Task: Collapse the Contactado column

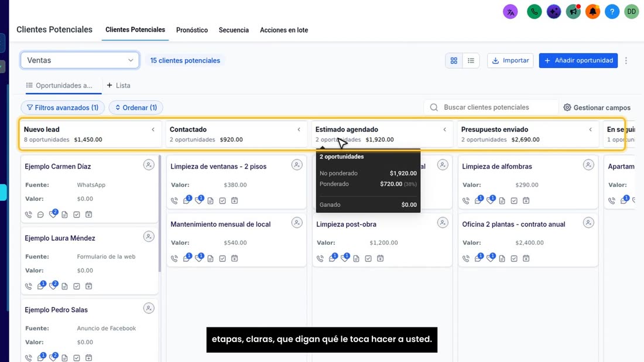Action: 299,129
